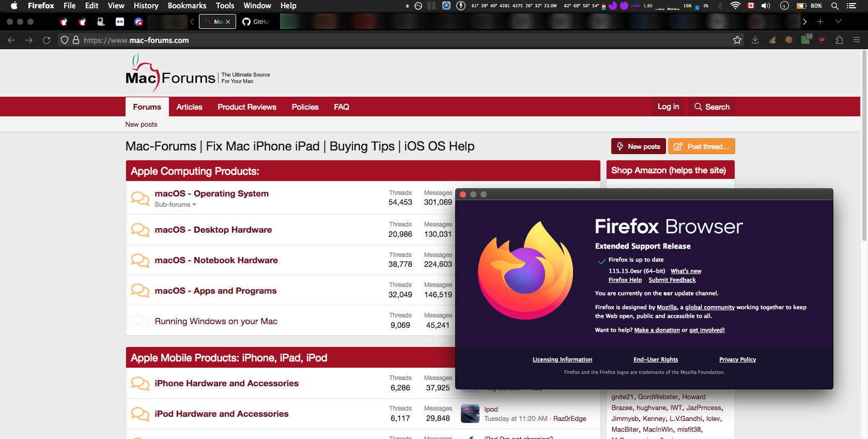
Task: Expand the Sub-forums dropdown under macOS Operating System
Action: 176,205
